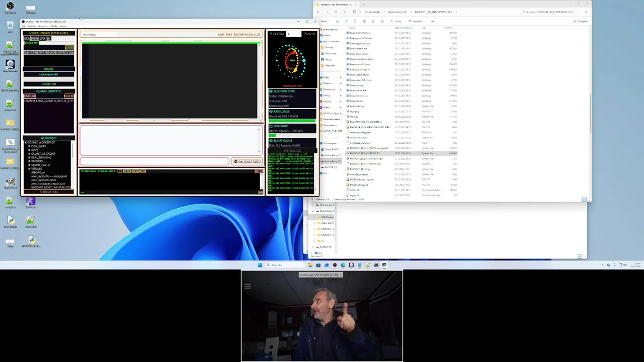The height and width of the screenshot is (362, 644).
Task: Click the CAPTURE snippet button
Action: [x=30, y=96]
